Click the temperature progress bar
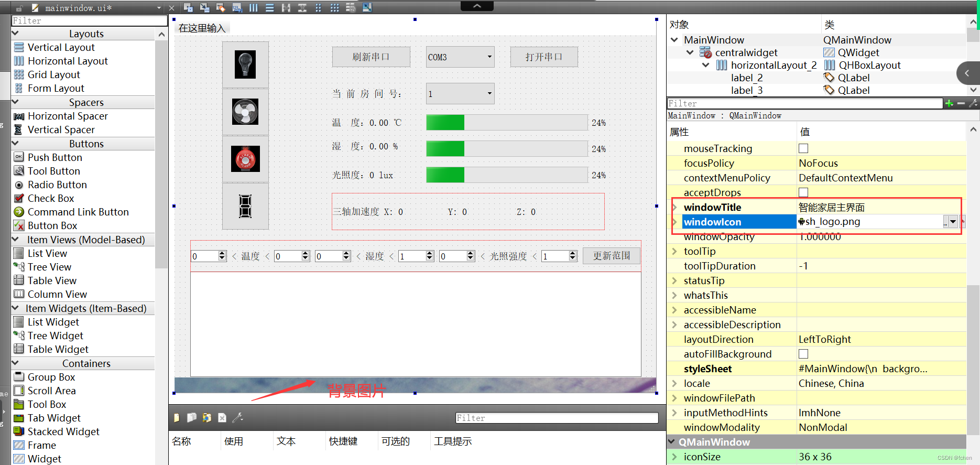980x465 pixels. (x=507, y=123)
